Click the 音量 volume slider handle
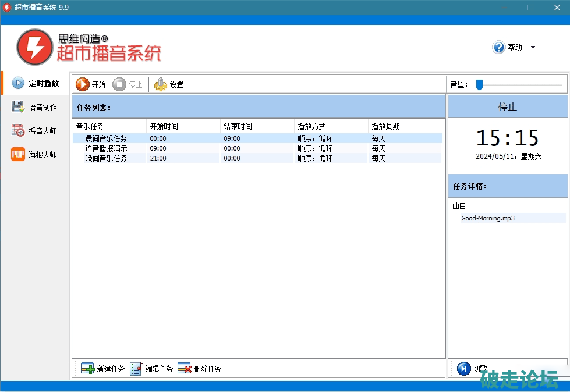 coord(479,85)
